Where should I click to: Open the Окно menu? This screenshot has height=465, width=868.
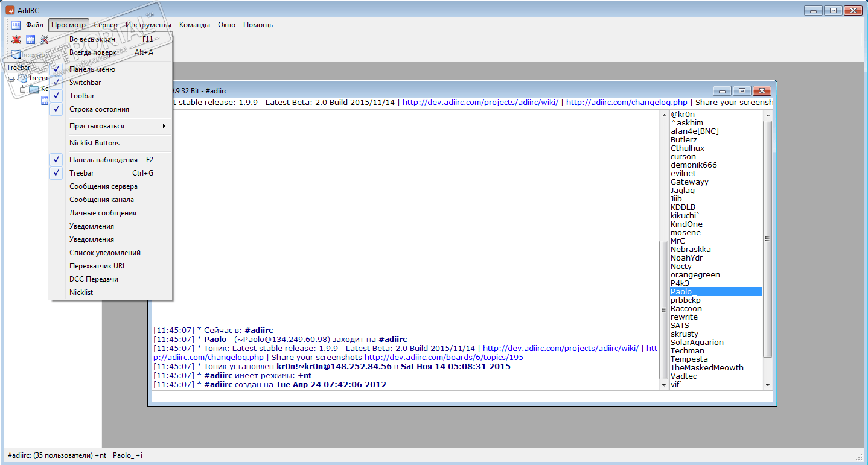(x=226, y=25)
